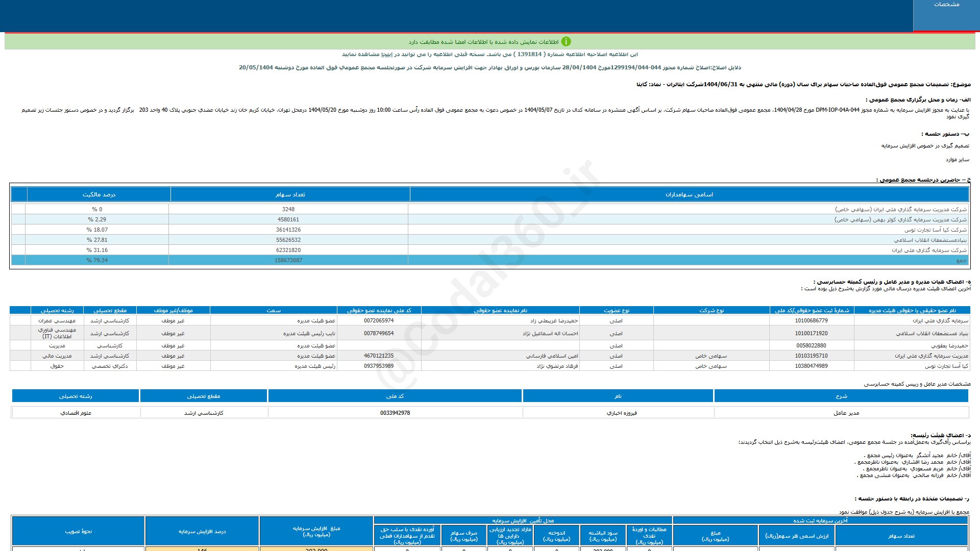Select the بنیاد مستضعفان انقلاب اسلامی shareholder row

click(490, 240)
